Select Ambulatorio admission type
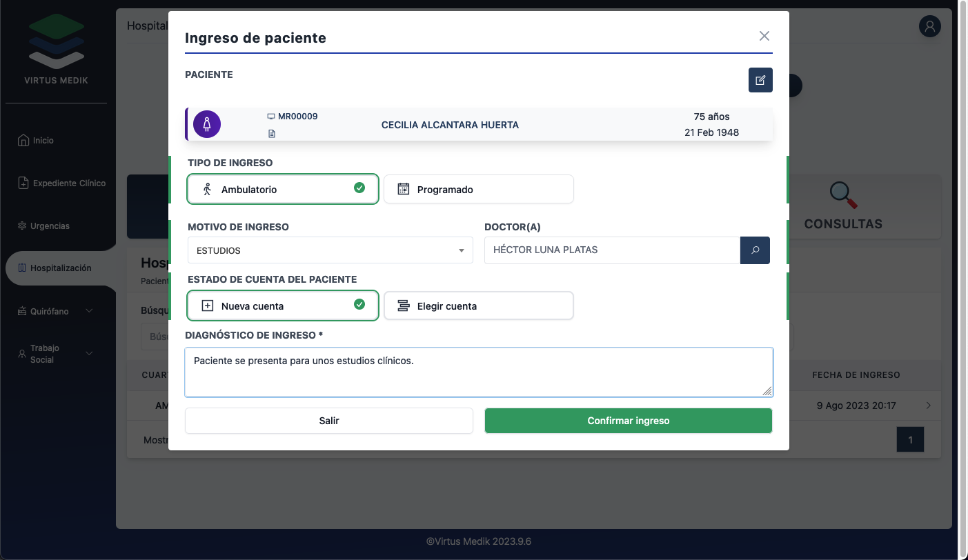This screenshot has width=968, height=560. pos(283,189)
